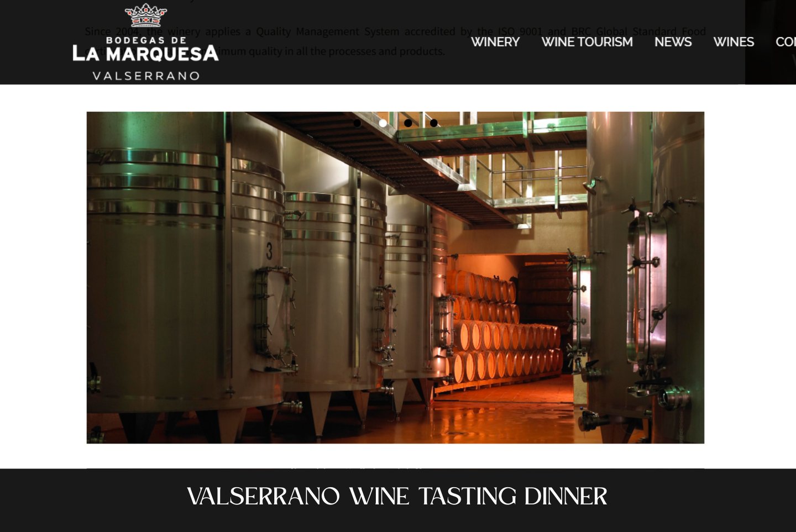Screen dimensions: 796x532
Task: Select the first slideshow dot
Action: [x=357, y=123]
